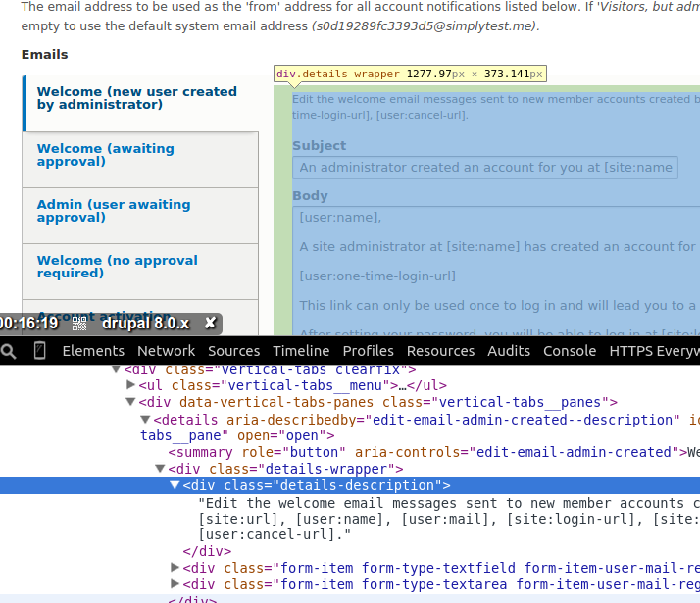Switch to the Sources tab
Viewport: 700px width, 603px height.
click(234, 351)
